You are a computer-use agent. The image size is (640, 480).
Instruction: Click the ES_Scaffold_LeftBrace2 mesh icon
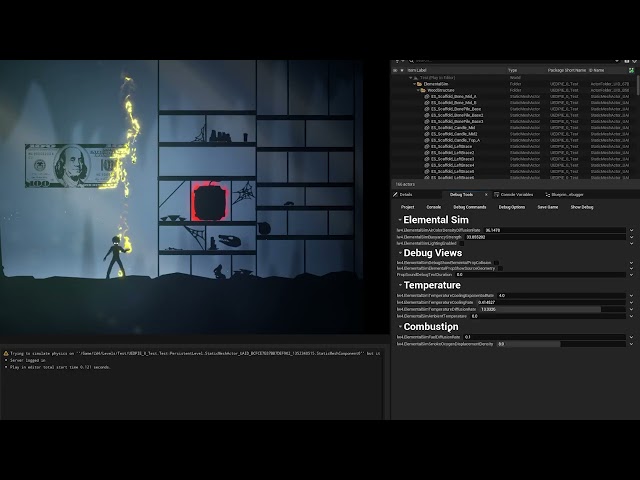click(x=427, y=153)
